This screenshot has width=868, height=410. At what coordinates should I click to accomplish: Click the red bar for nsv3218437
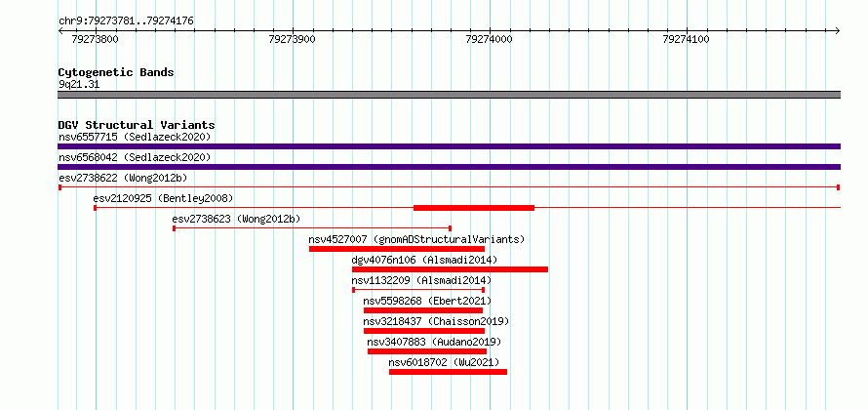[424, 331]
